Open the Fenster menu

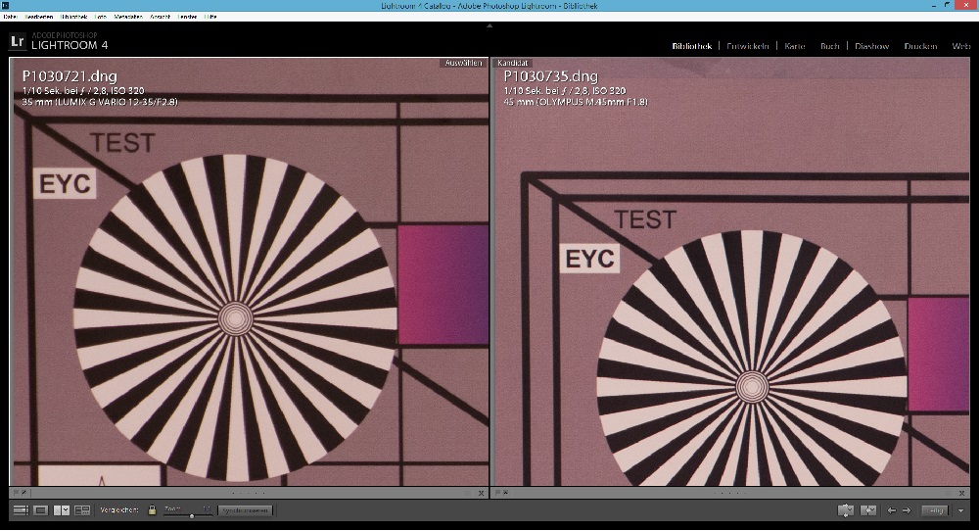tap(188, 17)
